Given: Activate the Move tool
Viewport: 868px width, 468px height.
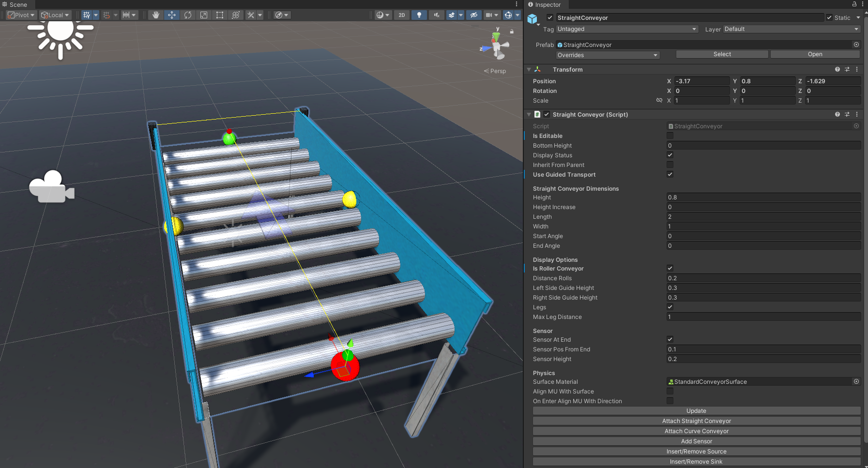Looking at the screenshot, I should pyautogui.click(x=171, y=15).
